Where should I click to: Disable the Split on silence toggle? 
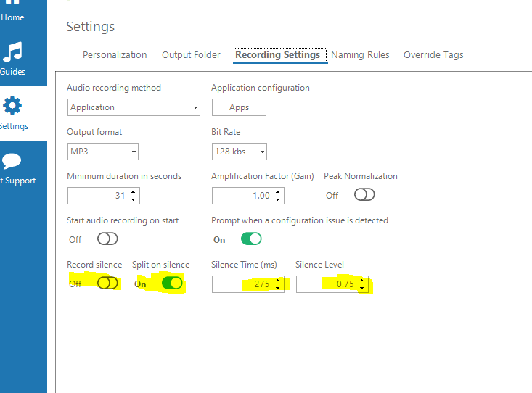coord(172,283)
